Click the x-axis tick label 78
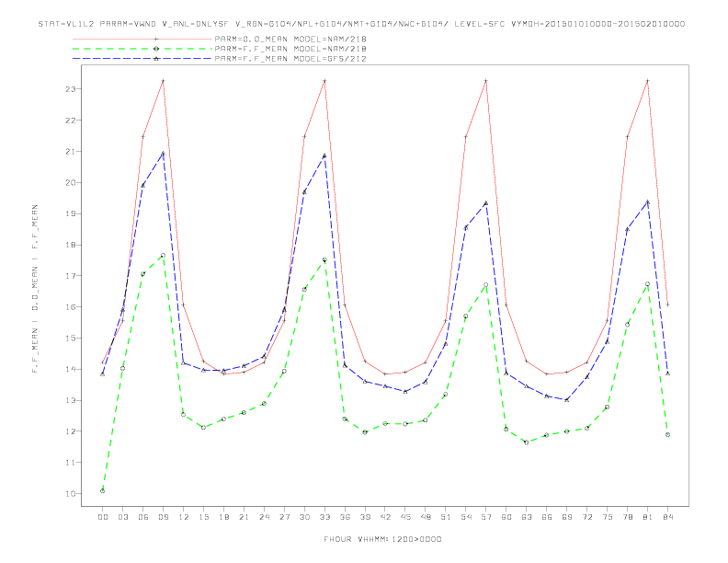The image size is (728, 563). 627,517
